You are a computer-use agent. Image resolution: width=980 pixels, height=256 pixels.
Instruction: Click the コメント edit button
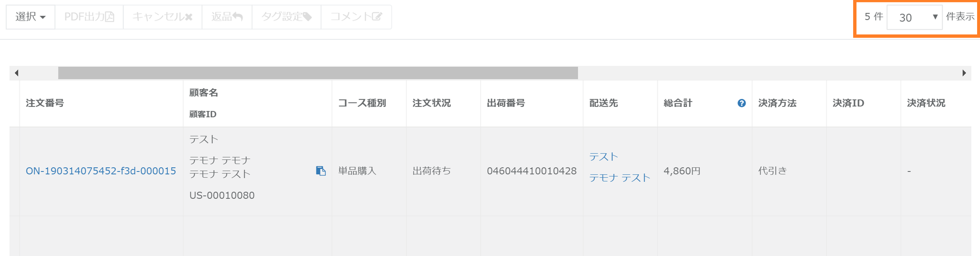(356, 17)
